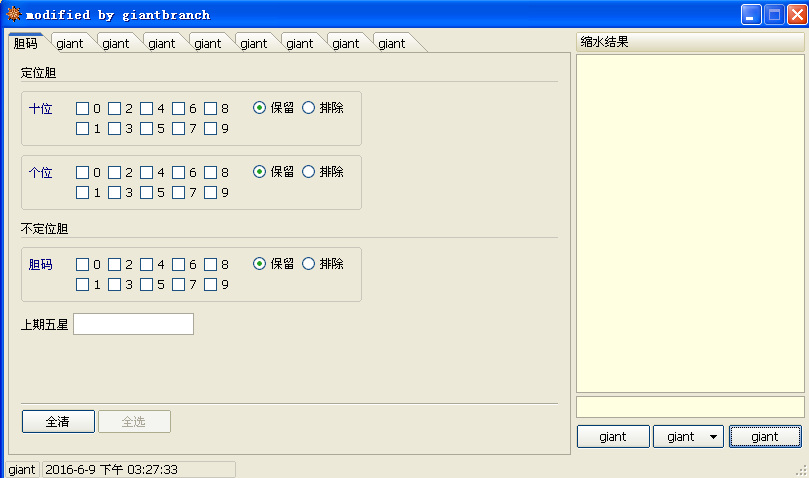Tick digit 4 under 十位
809x478 pixels.
tap(147, 108)
